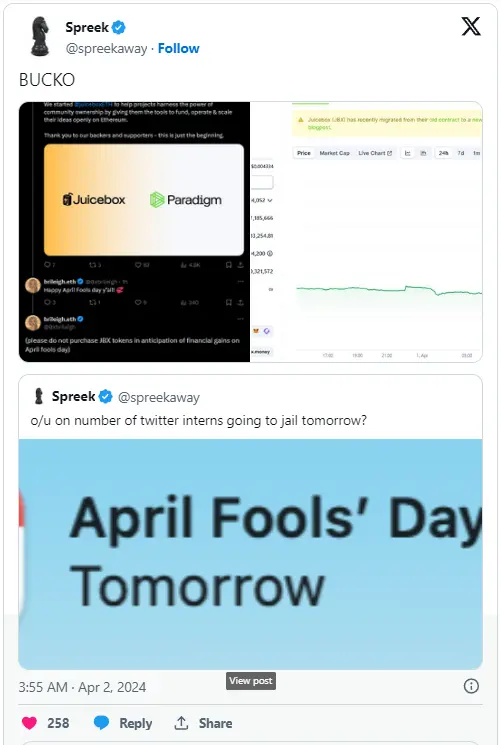Open the April Fools' Day Tomorrow image
Image resolution: width=501 pixels, height=745 pixels.
point(250,554)
